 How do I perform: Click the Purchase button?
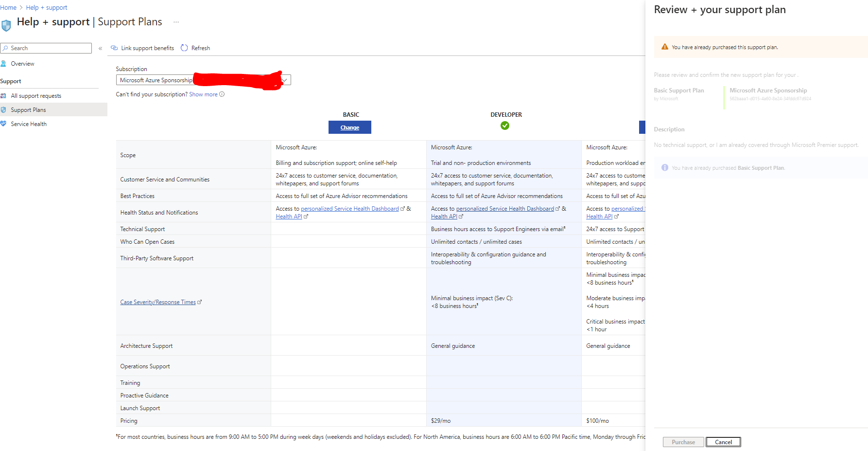pos(683,442)
